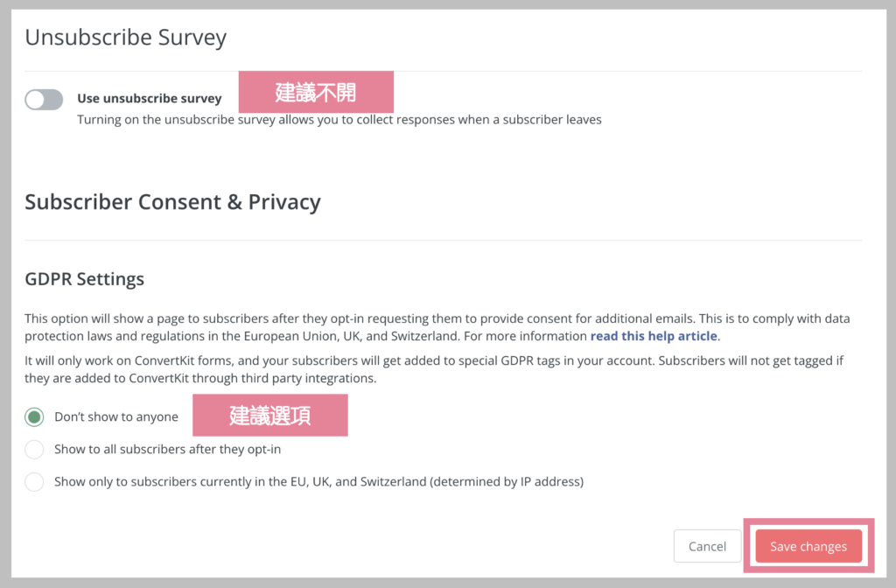Click the Subscriber Consent & Privacy heading

[172, 202]
